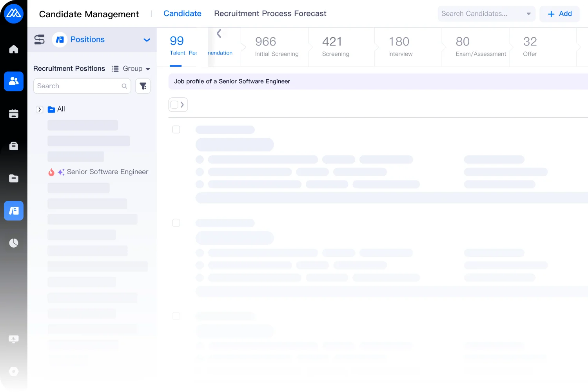Toggle the select-all checkbox above the list
This screenshot has width=588, height=392.
[174, 105]
